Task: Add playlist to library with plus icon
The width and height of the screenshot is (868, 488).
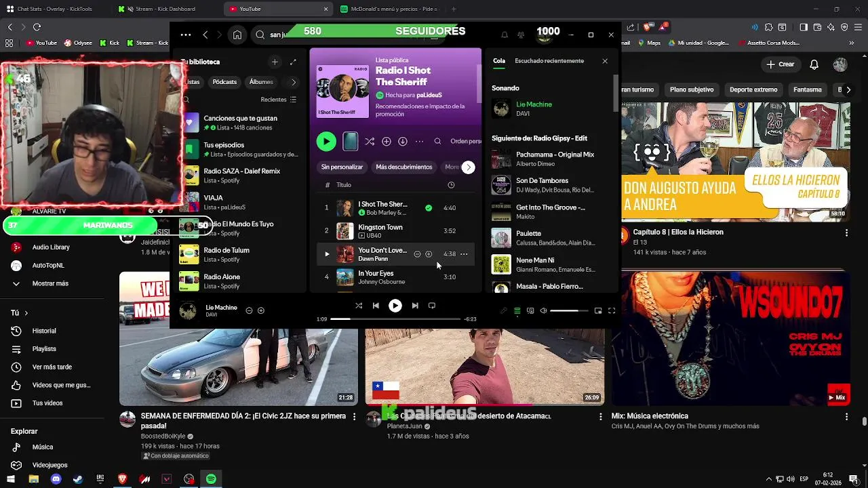Action: 387,142
